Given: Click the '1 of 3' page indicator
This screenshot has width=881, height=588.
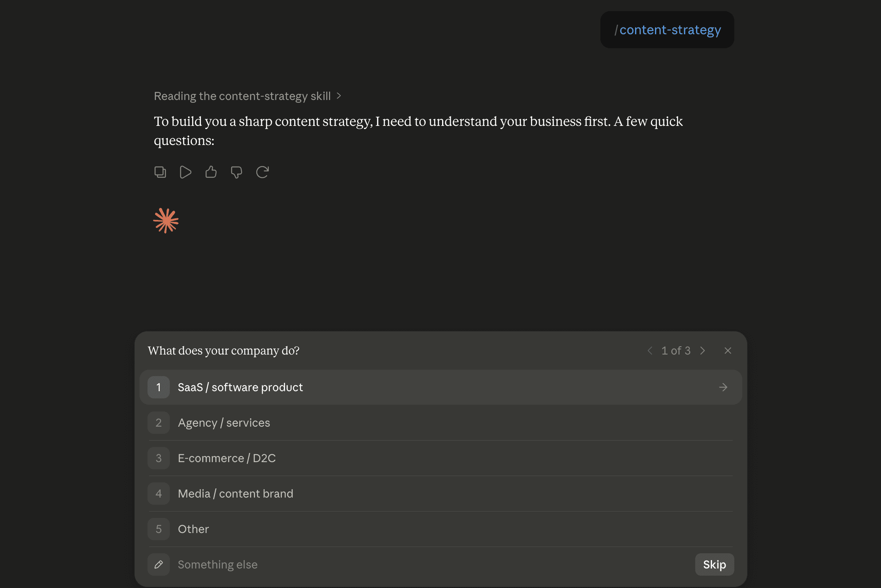Looking at the screenshot, I should tap(676, 351).
